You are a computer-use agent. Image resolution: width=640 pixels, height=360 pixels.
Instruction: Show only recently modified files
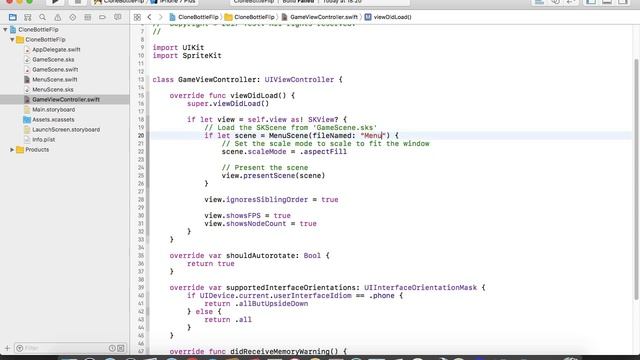(x=112, y=348)
